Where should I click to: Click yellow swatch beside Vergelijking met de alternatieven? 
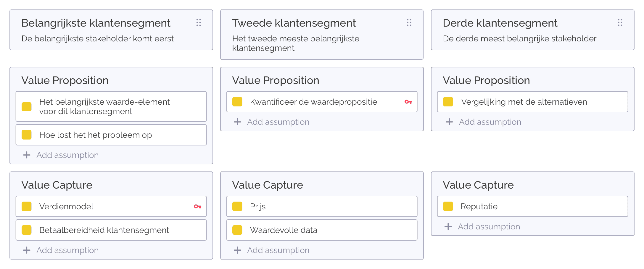coord(448,102)
